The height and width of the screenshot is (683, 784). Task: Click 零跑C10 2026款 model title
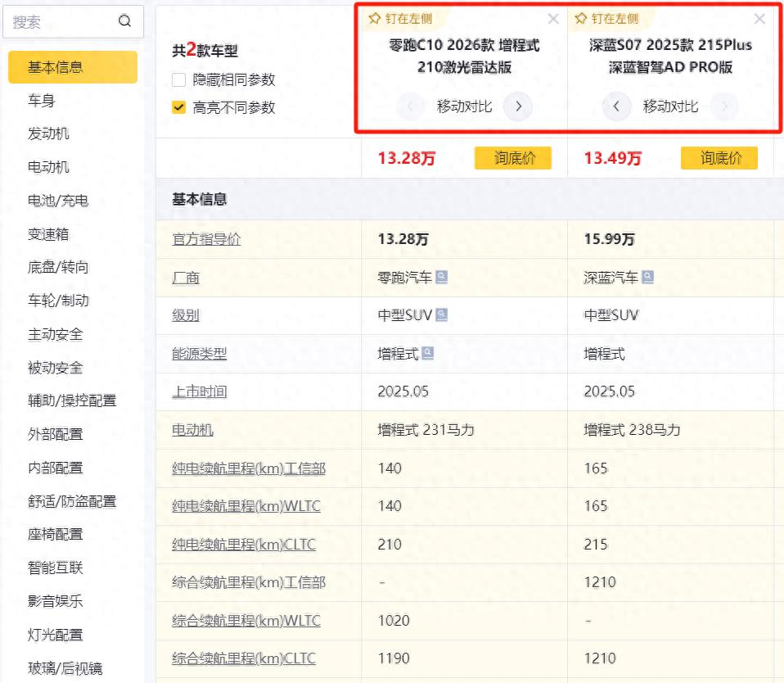point(465,56)
